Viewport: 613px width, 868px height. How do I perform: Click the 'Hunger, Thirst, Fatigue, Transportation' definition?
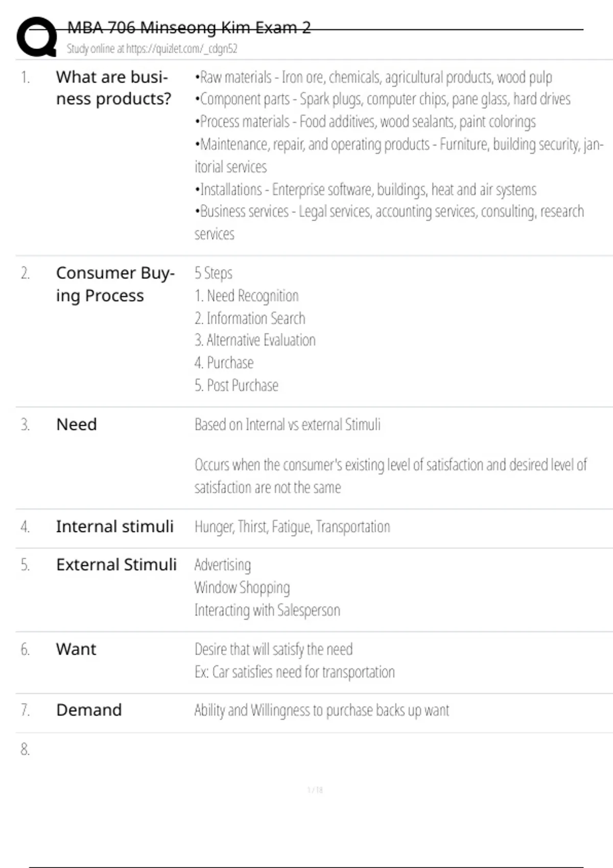coord(292,527)
